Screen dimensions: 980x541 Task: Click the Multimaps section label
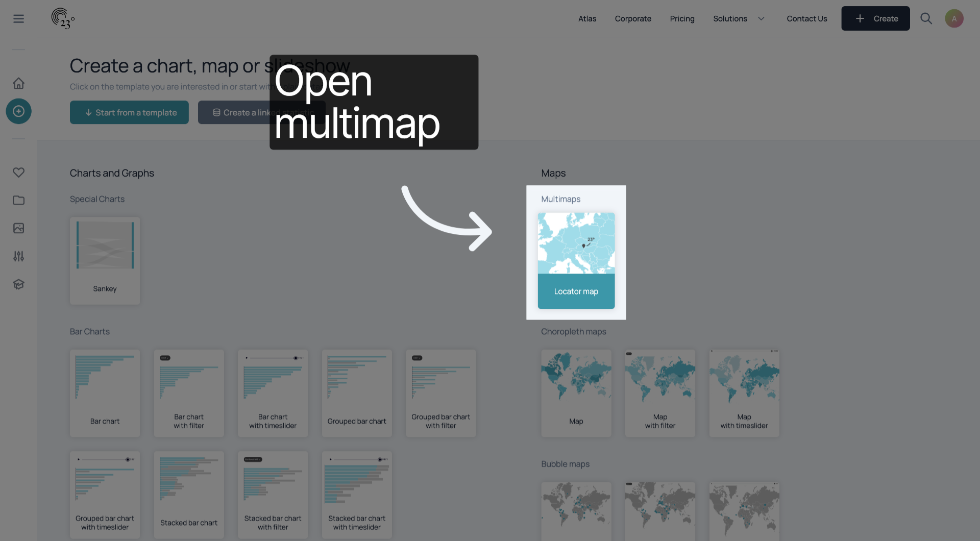560,199
